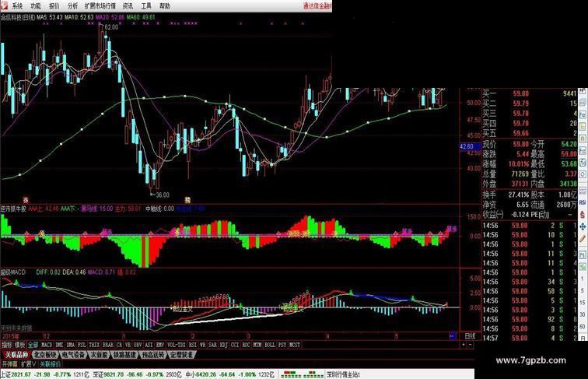Open the 功能 menu

(36, 5)
